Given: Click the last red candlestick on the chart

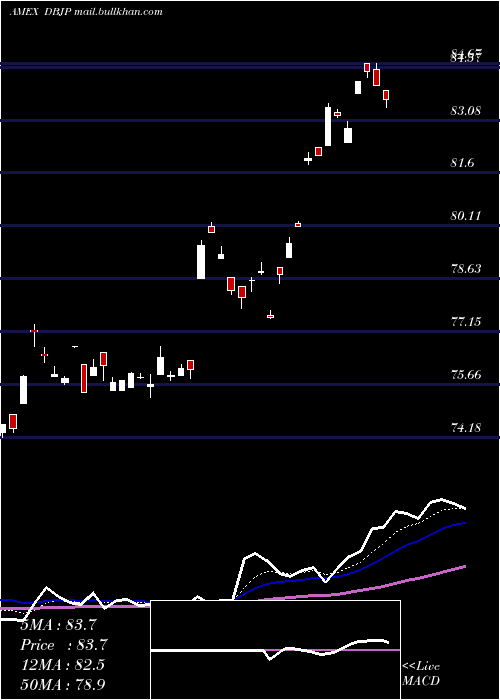Looking at the screenshot, I should [386, 95].
